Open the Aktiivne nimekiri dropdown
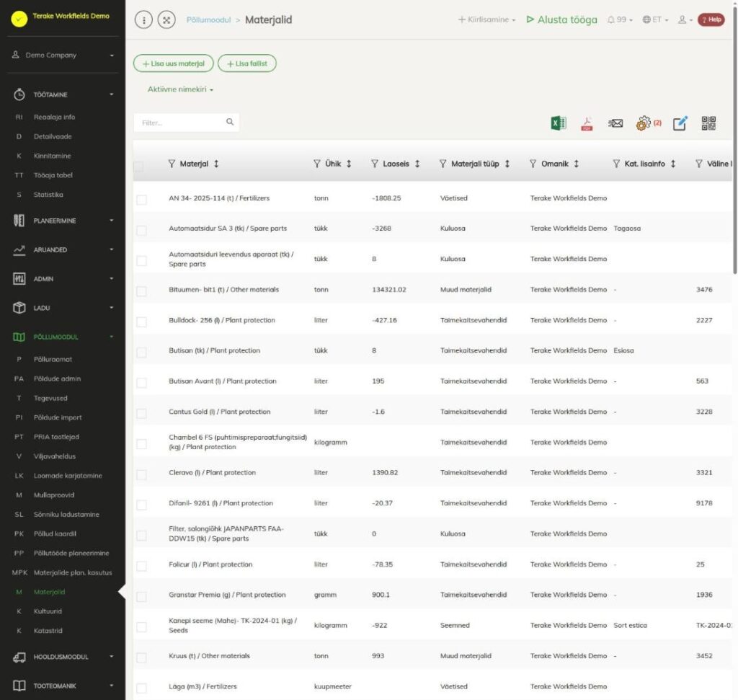 [x=180, y=89]
